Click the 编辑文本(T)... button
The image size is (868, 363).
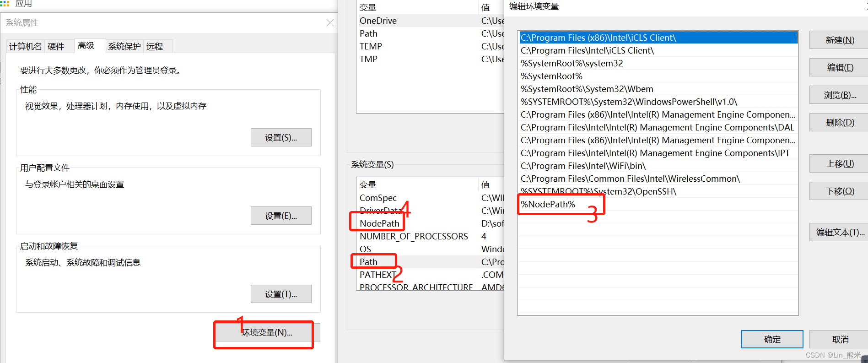point(839,232)
